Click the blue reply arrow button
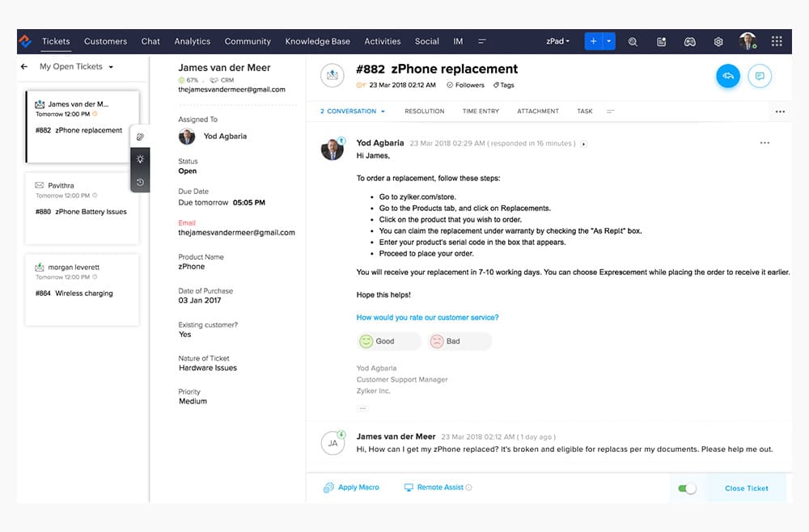The height and width of the screenshot is (532, 809). [x=727, y=76]
